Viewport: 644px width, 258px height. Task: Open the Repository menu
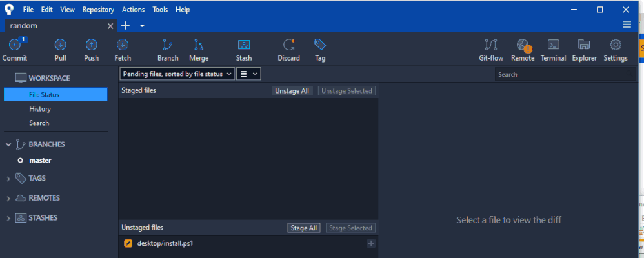(98, 10)
